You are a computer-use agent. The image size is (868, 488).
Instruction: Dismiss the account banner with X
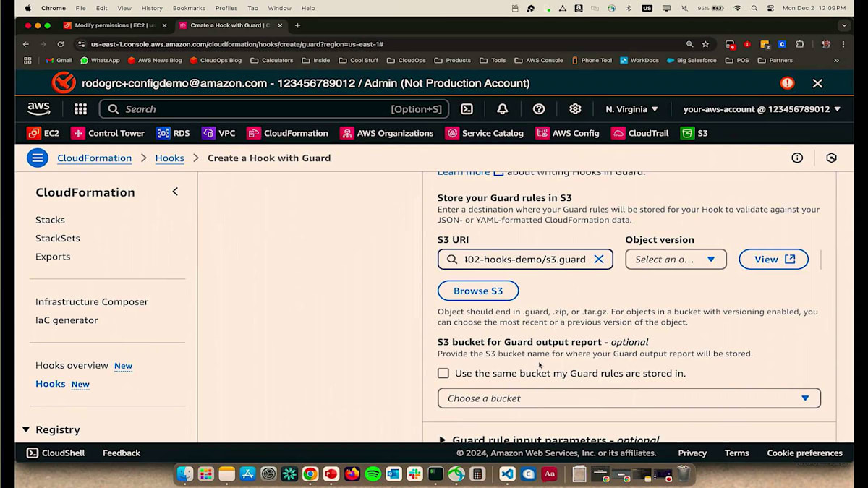point(817,83)
